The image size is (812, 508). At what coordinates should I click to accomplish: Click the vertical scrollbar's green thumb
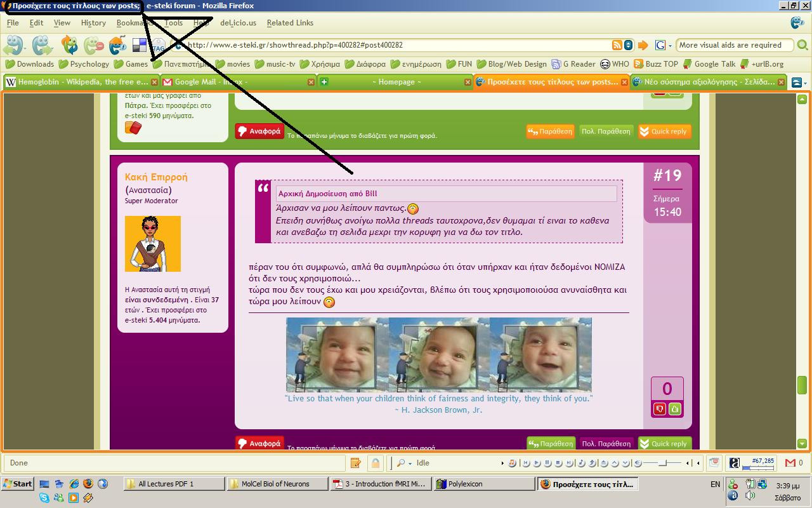(x=802, y=385)
